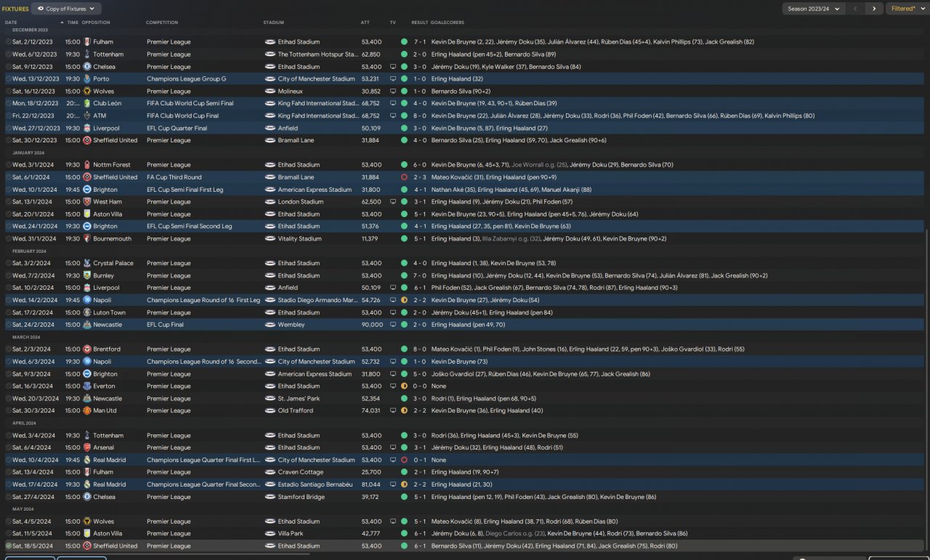Click the FIFA Club World Cup Semi Final text
Image resolution: width=930 pixels, height=560 pixels.
190,104
